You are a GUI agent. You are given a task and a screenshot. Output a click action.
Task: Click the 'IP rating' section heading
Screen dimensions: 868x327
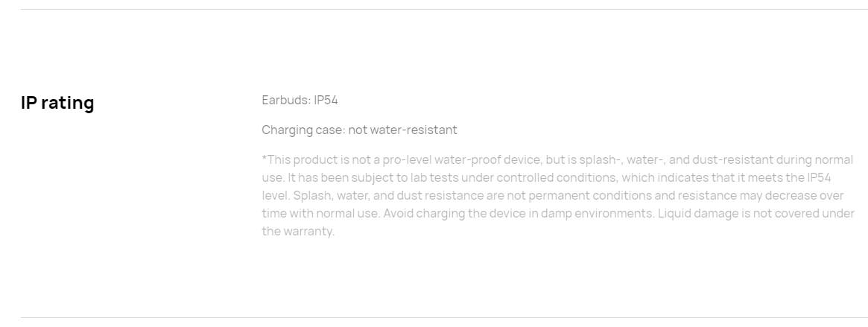point(57,103)
